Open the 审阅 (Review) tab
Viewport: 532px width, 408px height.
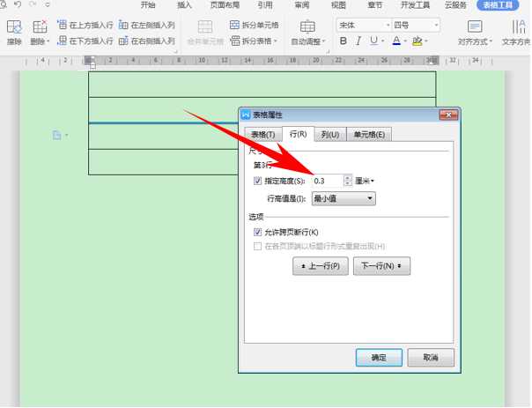(301, 5)
